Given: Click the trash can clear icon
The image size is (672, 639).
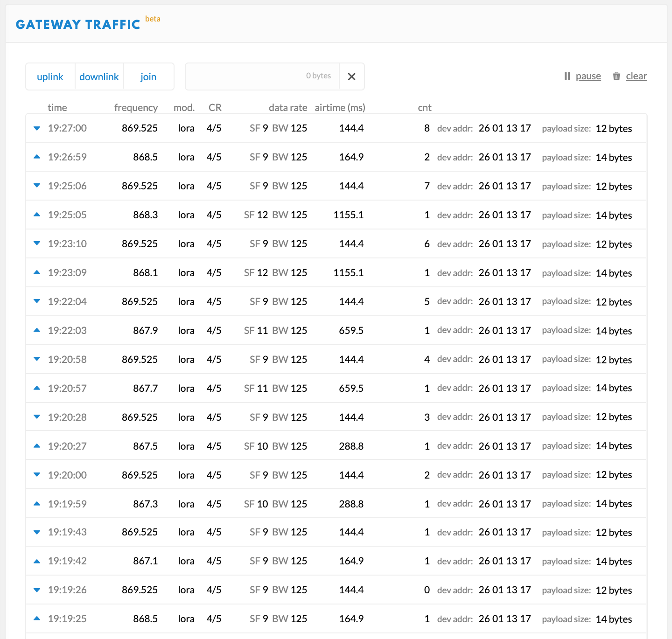Looking at the screenshot, I should (x=616, y=76).
